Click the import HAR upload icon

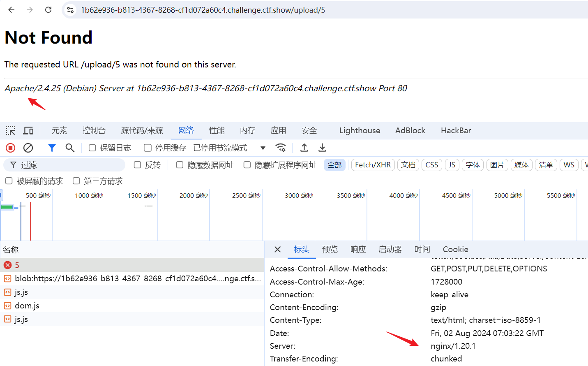point(304,148)
